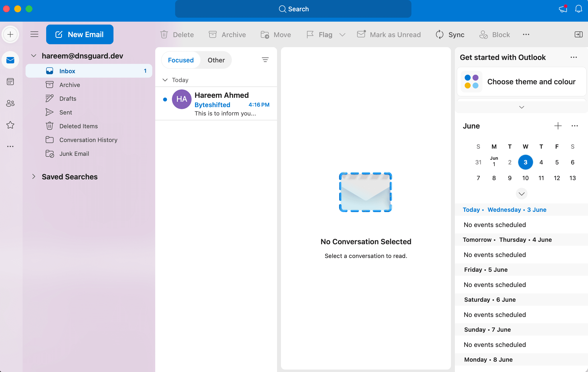Archive the selected message from toolbar
Image resolution: width=588 pixels, height=372 pixels.
point(227,35)
